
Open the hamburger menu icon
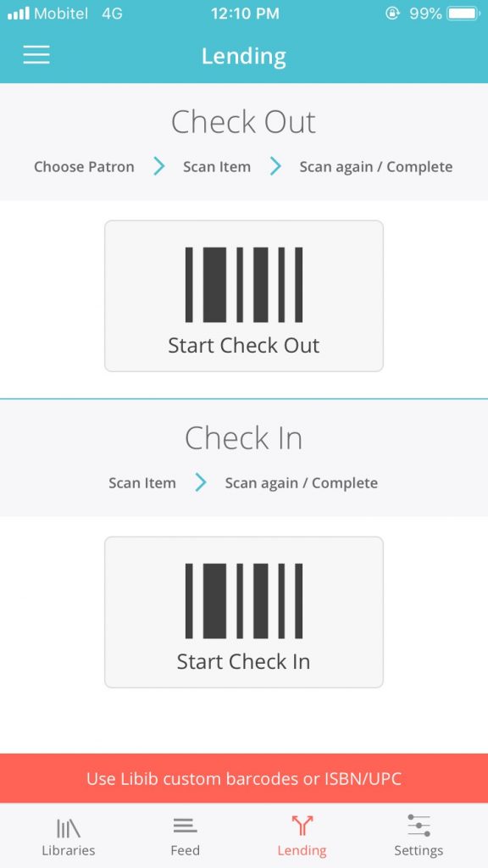tap(36, 55)
